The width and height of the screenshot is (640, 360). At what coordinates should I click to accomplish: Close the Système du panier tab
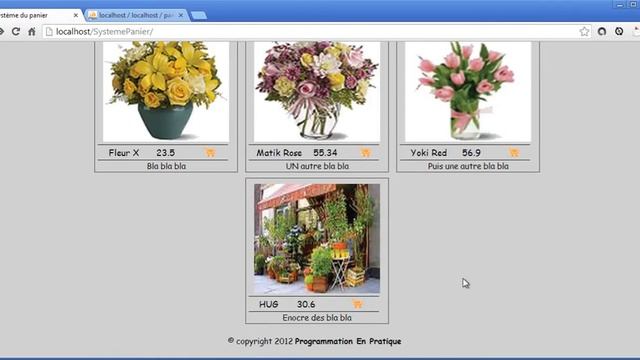pos(76,15)
